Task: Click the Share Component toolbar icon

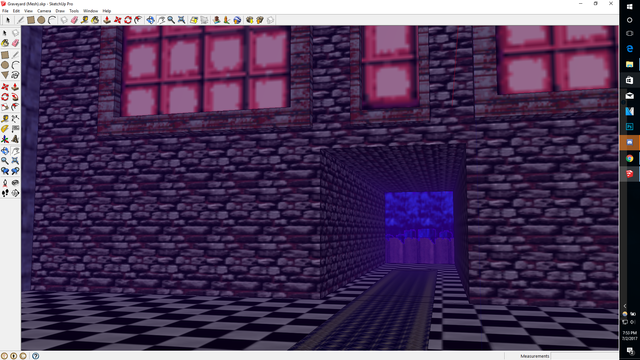Action: [270, 20]
